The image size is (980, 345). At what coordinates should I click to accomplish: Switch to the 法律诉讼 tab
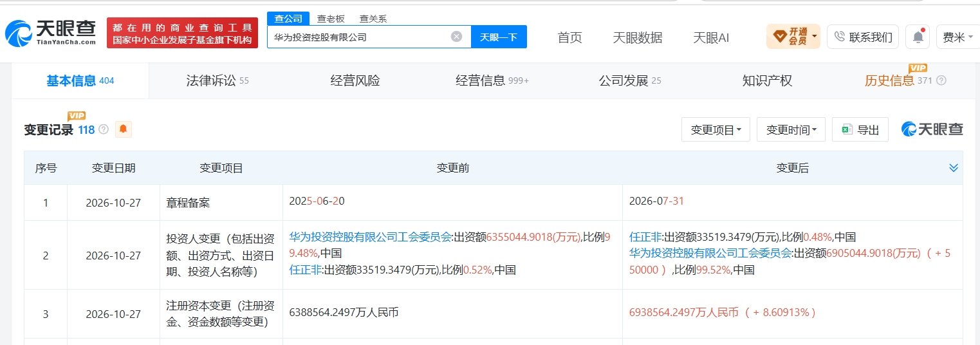point(217,81)
